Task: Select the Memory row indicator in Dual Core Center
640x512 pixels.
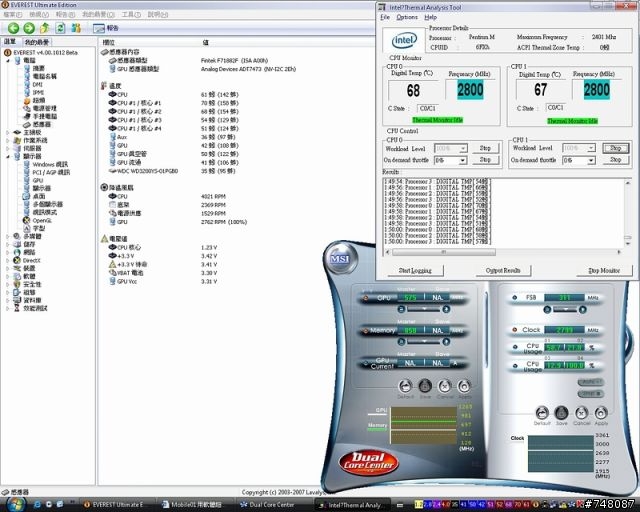Action: tap(366, 330)
